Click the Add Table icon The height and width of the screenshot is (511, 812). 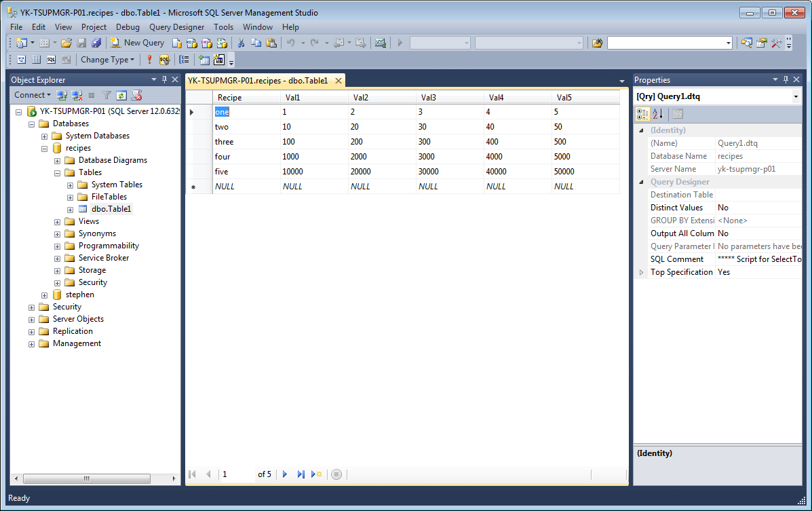[x=204, y=60]
